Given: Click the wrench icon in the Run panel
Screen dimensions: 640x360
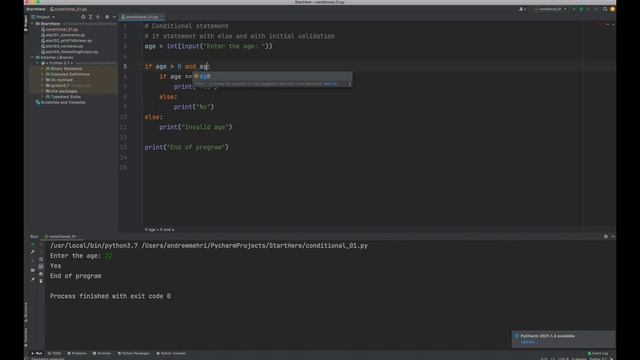Looking at the screenshot, I should (x=33, y=252).
